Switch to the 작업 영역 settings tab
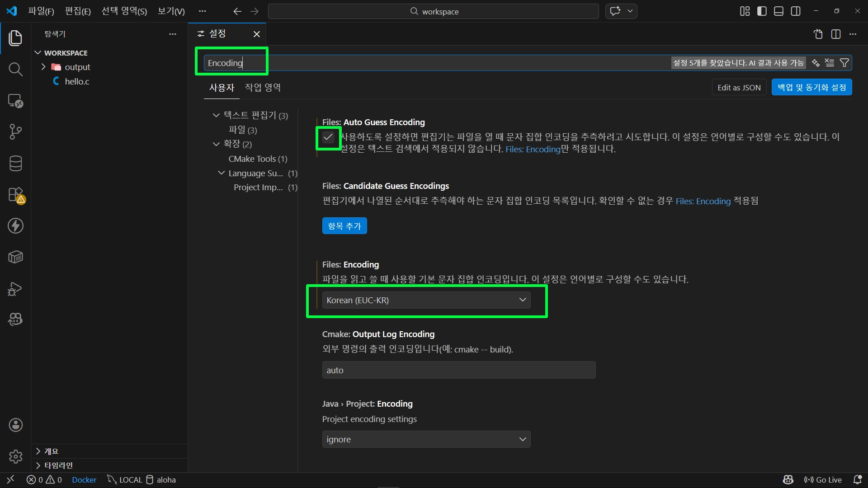Viewport: 868px width, 488px height. (x=263, y=88)
